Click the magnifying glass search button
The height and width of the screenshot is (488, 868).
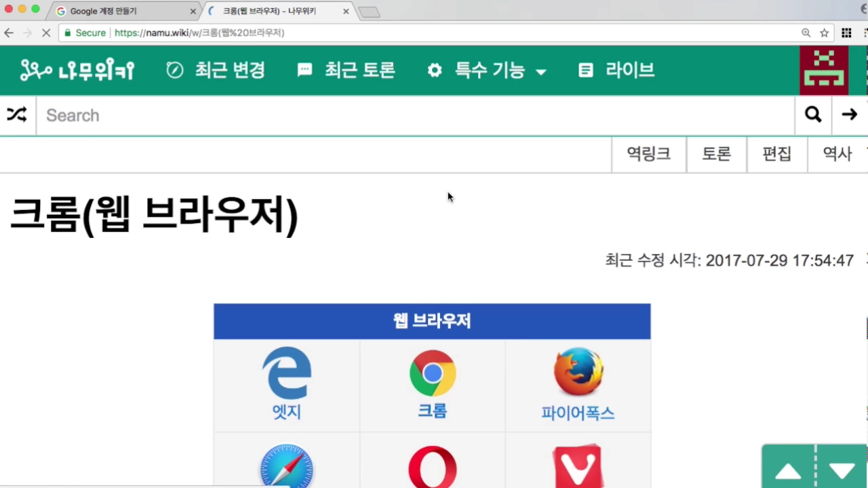point(813,115)
